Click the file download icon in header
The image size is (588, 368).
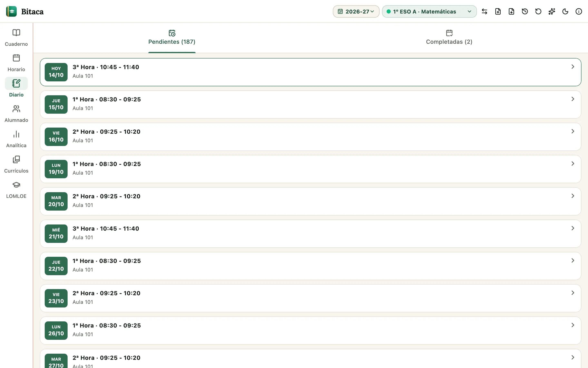511,11
